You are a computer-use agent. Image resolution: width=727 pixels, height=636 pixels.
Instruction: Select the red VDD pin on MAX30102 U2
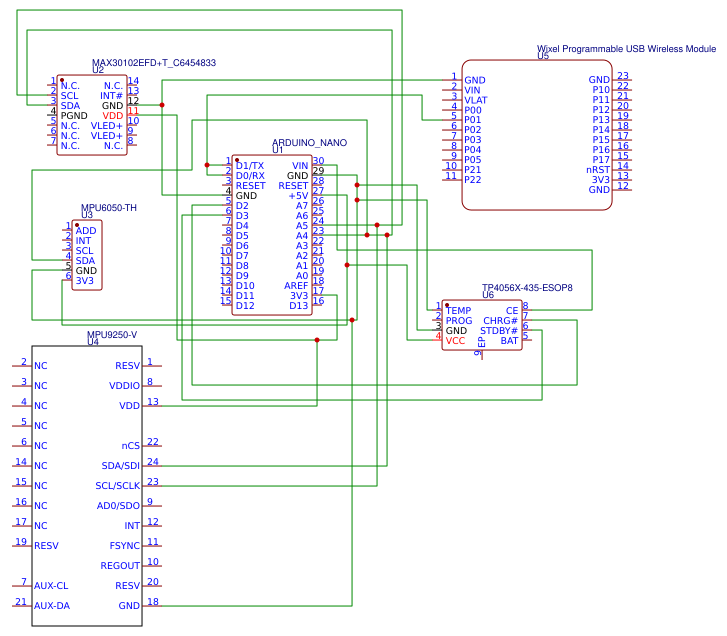coord(113,115)
